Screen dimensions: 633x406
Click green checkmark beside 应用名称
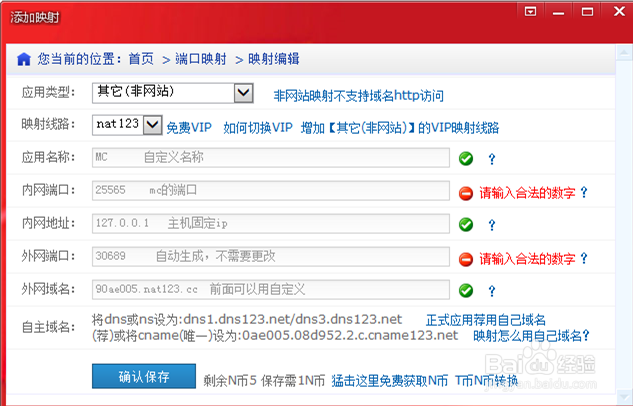[x=466, y=159]
